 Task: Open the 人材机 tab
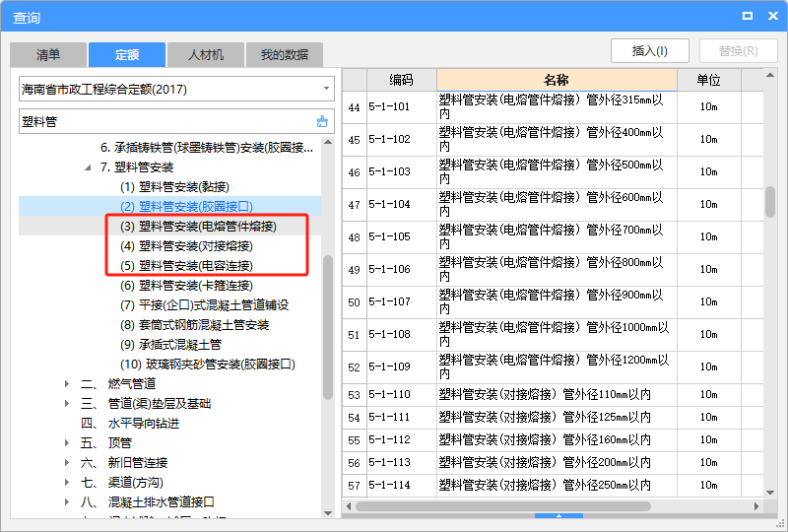(206, 55)
